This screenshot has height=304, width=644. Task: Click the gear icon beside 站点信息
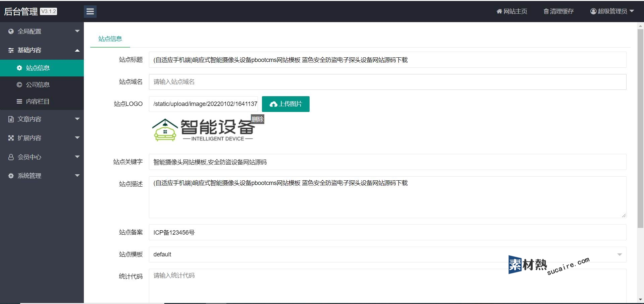19,68
